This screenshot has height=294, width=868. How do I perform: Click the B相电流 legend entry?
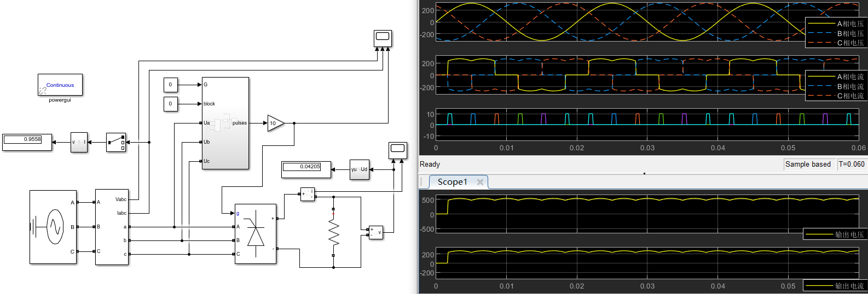click(x=836, y=86)
